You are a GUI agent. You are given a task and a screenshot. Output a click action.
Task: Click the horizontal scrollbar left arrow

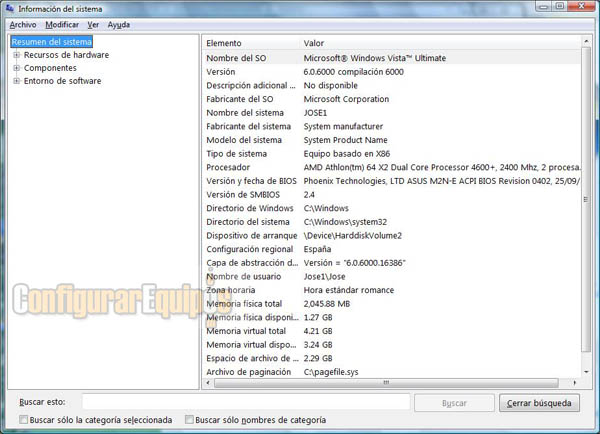208,383
